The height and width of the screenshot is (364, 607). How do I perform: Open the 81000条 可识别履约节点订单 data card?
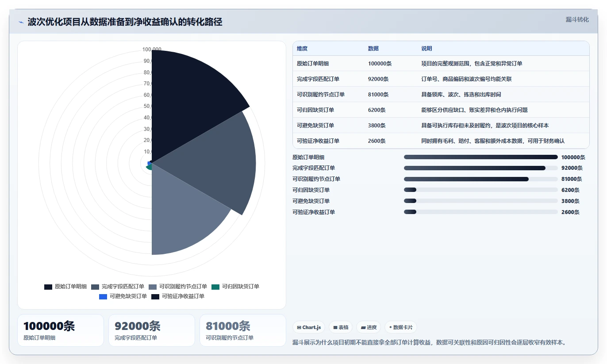pyautogui.click(x=243, y=330)
